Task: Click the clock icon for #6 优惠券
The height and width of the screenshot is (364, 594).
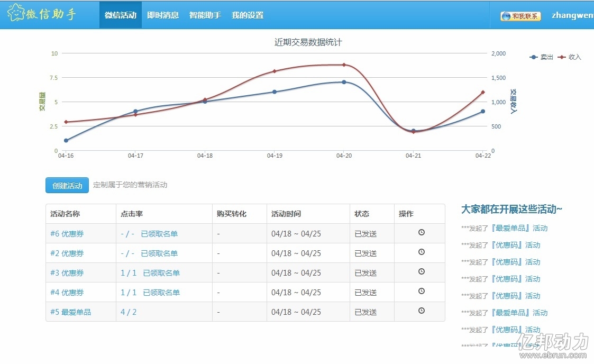Action: click(421, 232)
